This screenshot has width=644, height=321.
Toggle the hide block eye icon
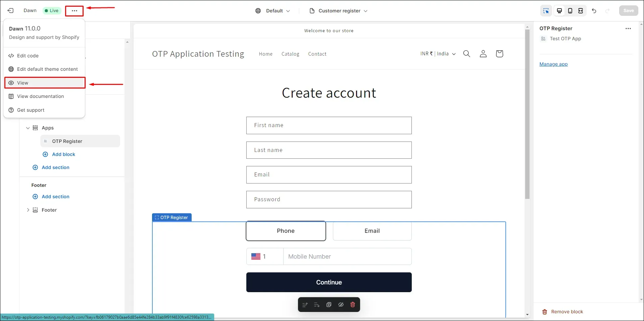pyautogui.click(x=341, y=305)
